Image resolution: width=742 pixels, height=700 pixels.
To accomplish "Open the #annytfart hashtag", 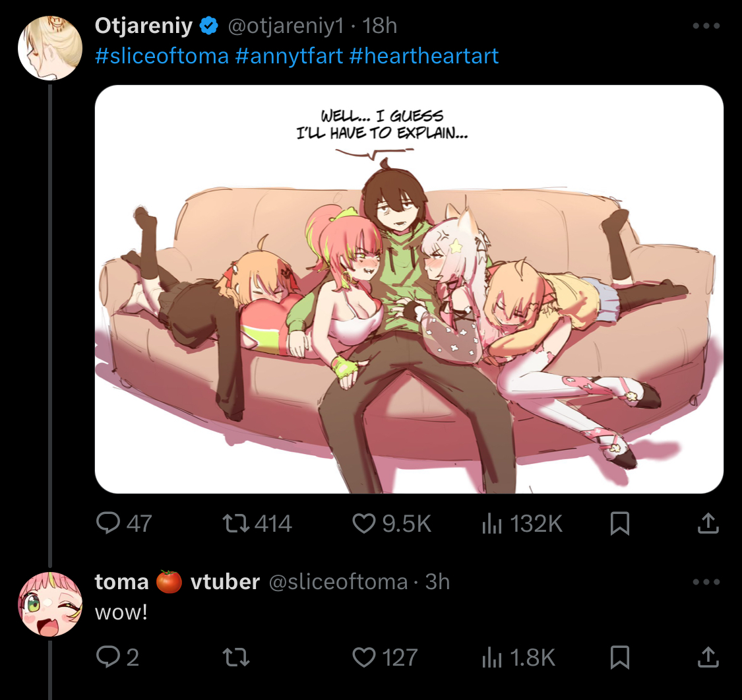I will pos(289,56).
